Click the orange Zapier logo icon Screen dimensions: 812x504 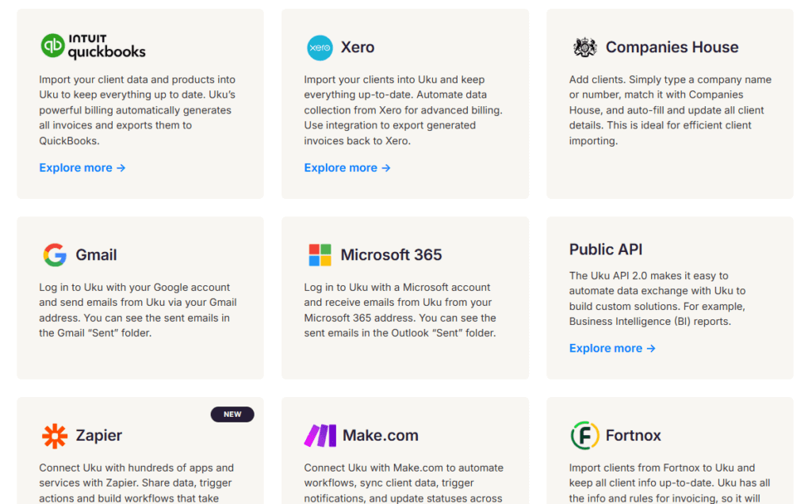click(55, 436)
